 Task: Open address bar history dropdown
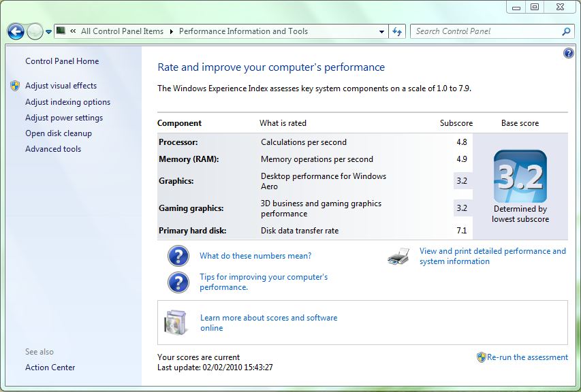(x=381, y=31)
